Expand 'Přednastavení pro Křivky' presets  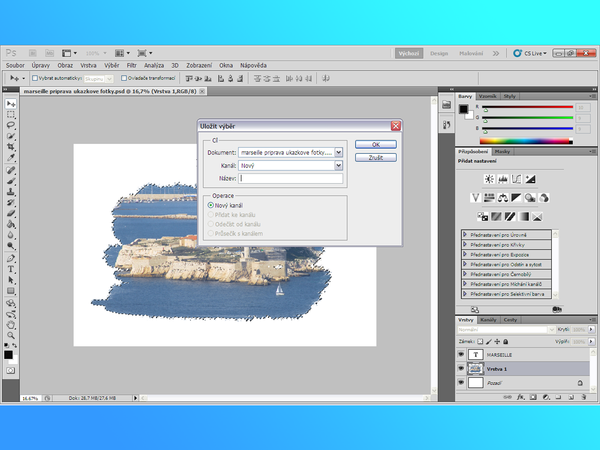coord(465,243)
